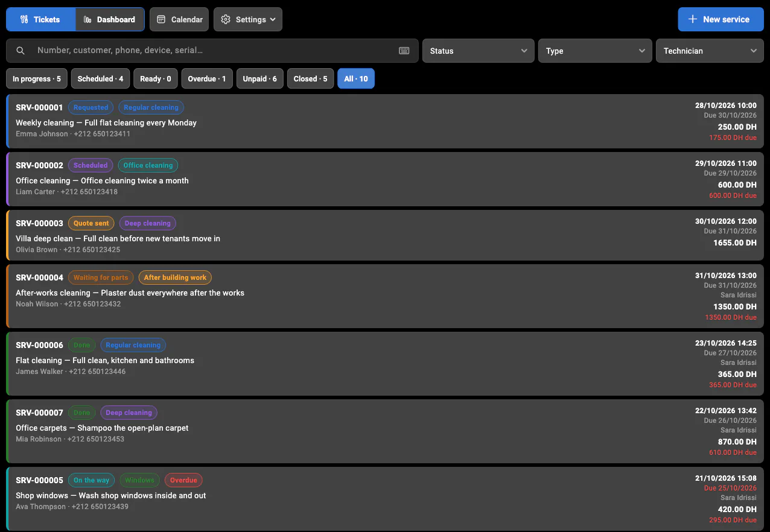770x532 pixels.
Task: Click the tools icon on the Tickets tab
Action: 24,19
